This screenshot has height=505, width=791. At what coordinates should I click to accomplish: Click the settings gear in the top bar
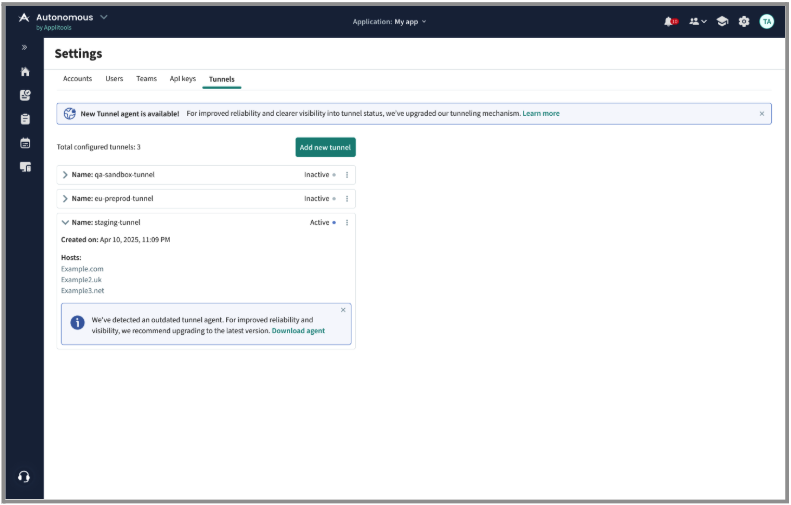[x=744, y=21]
